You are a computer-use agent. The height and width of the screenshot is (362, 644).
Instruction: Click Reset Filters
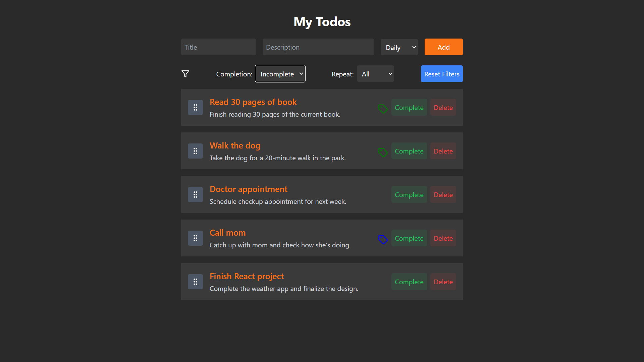(x=441, y=74)
